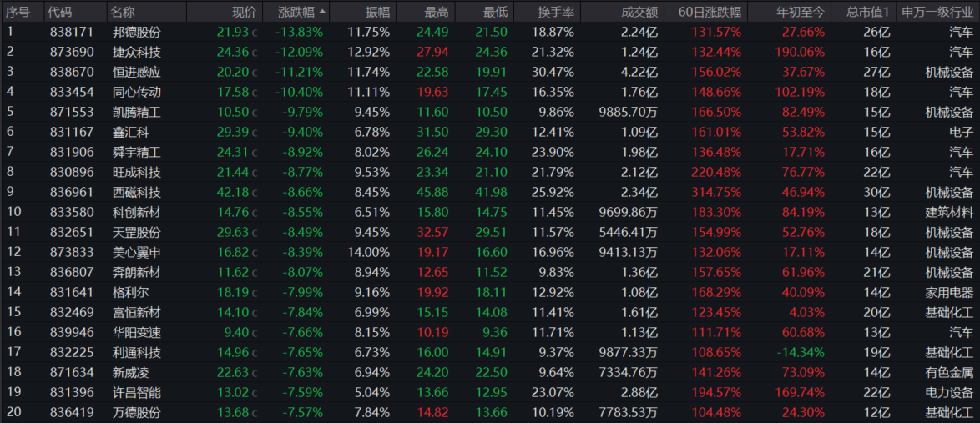Select stock name 万德股份
This screenshot has height=423, width=980.
click(x=137, y=412)
